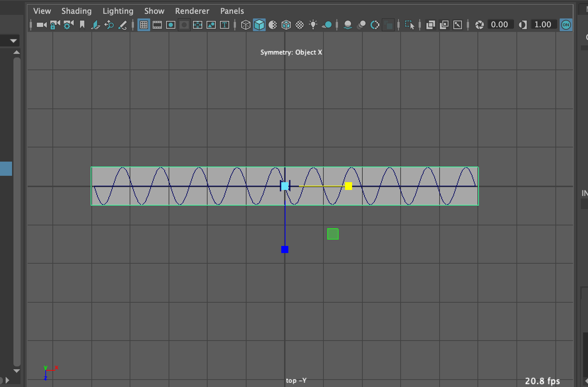Viewport: 588px width, 387px height.
Task: Click the Symmetry: Object X text
Action: tap(291, 52)
